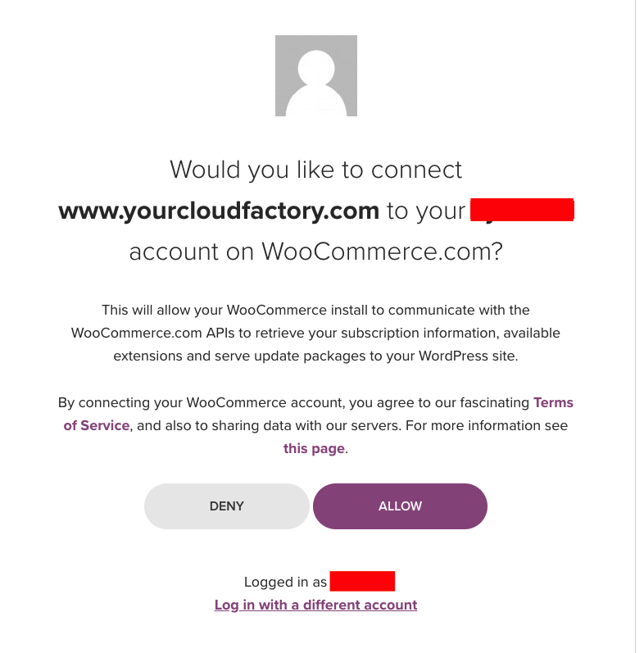Click the 'WordPress site' text in description
Viewport: 644px width, 653px height.
click(x=467, y=356)
